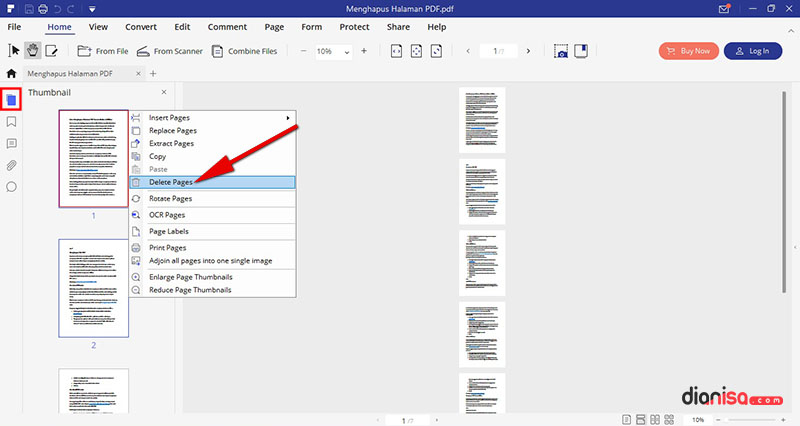Select the Hand tool in toolbar
The image size is (800, 426).
(32, 51)
